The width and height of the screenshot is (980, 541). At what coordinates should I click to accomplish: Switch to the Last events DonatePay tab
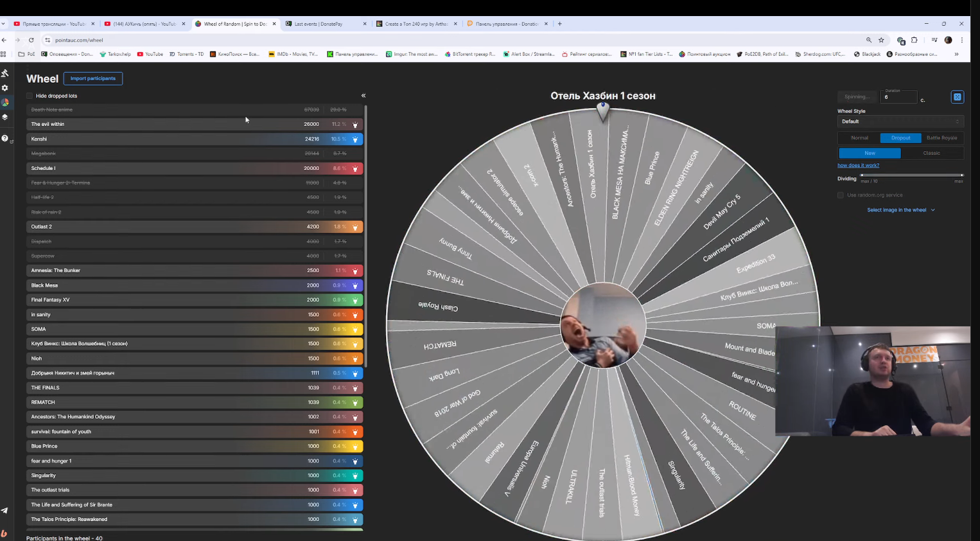pos(326,24)
